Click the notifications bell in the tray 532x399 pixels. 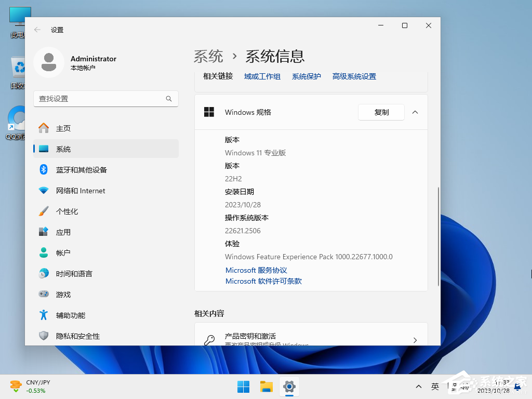(516, 387)
